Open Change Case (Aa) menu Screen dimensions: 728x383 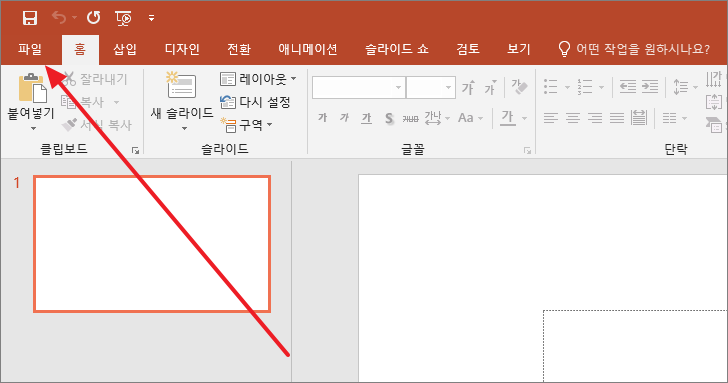click(x=470, y=118)
